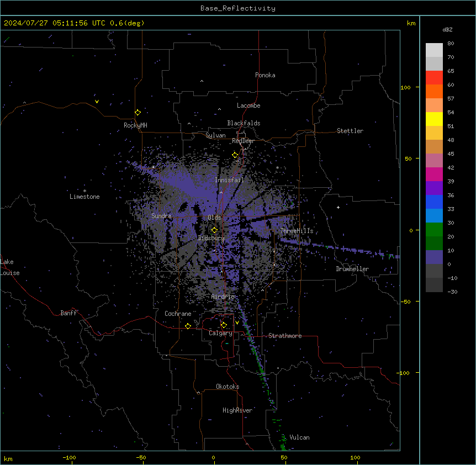476x465 pixels.
Task: Click the Limestone label
Action: point(84,197)
